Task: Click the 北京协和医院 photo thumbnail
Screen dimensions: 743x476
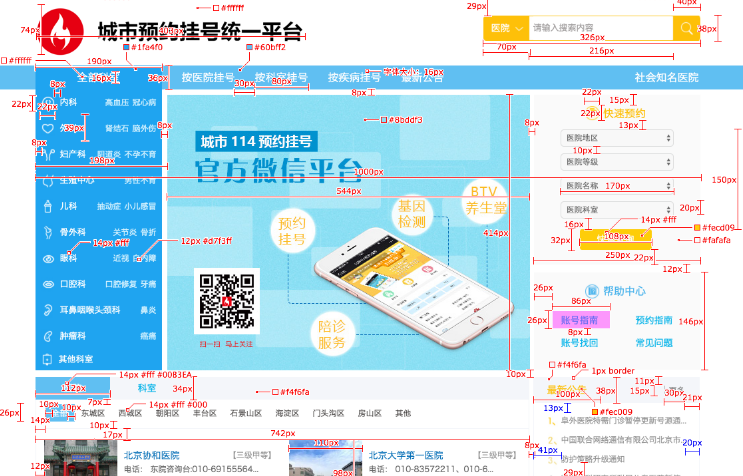Action: [81, 458]
